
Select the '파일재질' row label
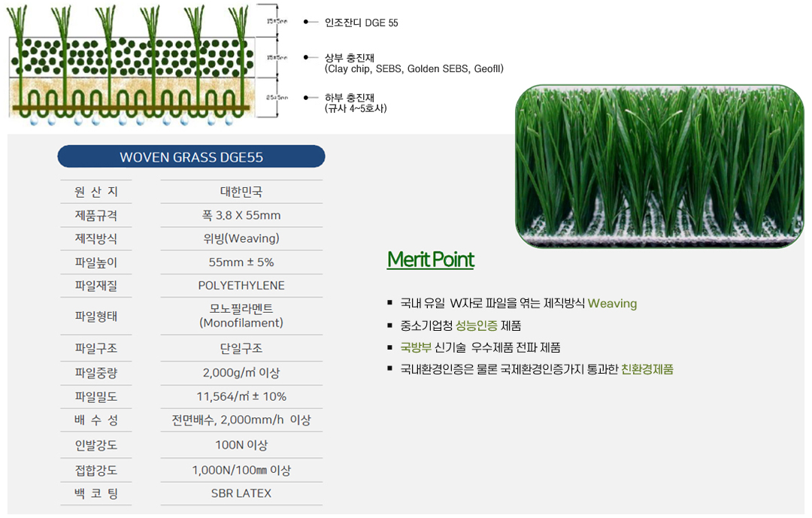96,286
